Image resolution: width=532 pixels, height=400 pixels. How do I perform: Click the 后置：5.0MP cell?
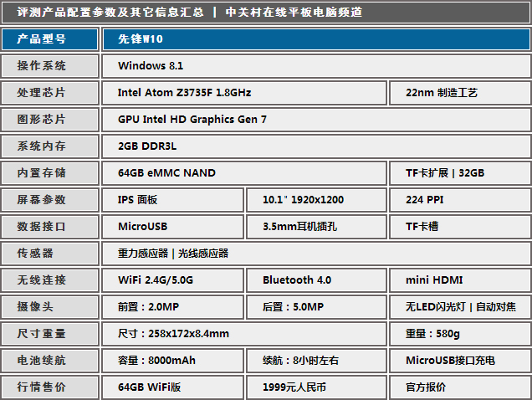tap(316, 307)
